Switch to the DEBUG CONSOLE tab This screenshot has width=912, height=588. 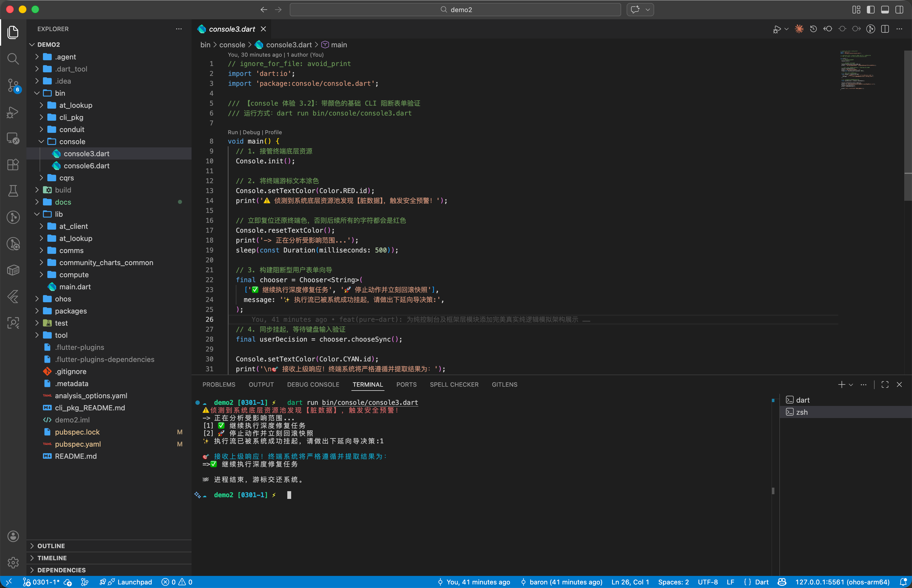313,384
